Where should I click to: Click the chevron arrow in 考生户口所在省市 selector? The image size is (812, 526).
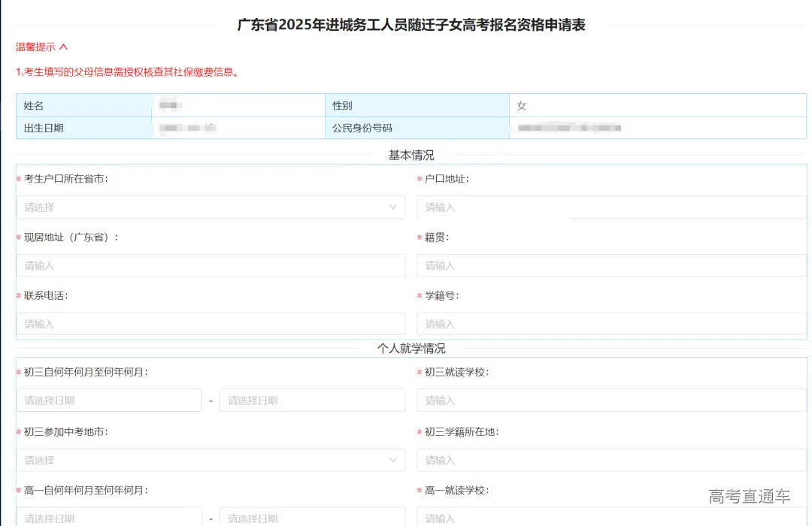pos(393,207)
